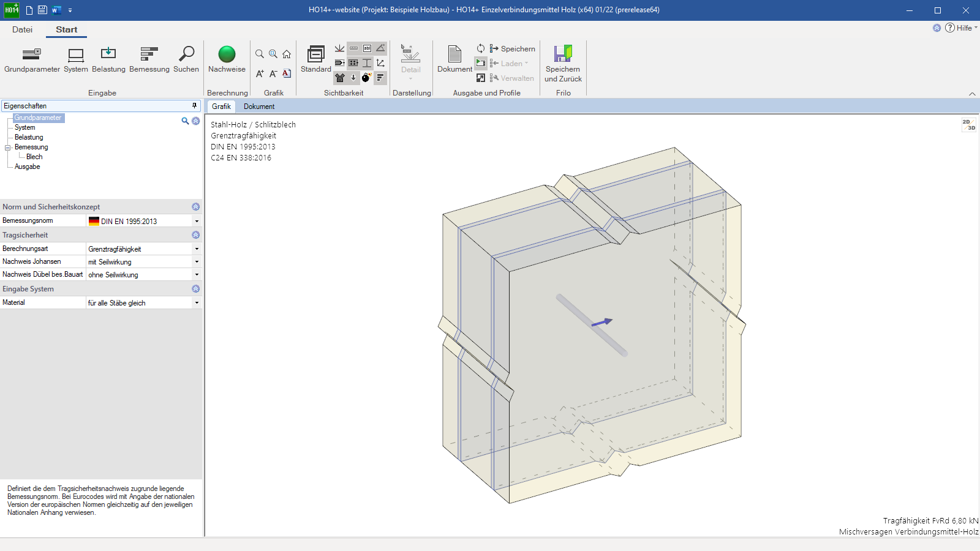980x551 pixels.
Task: Toggle the green play output profile icon
Action: (481, 63)
